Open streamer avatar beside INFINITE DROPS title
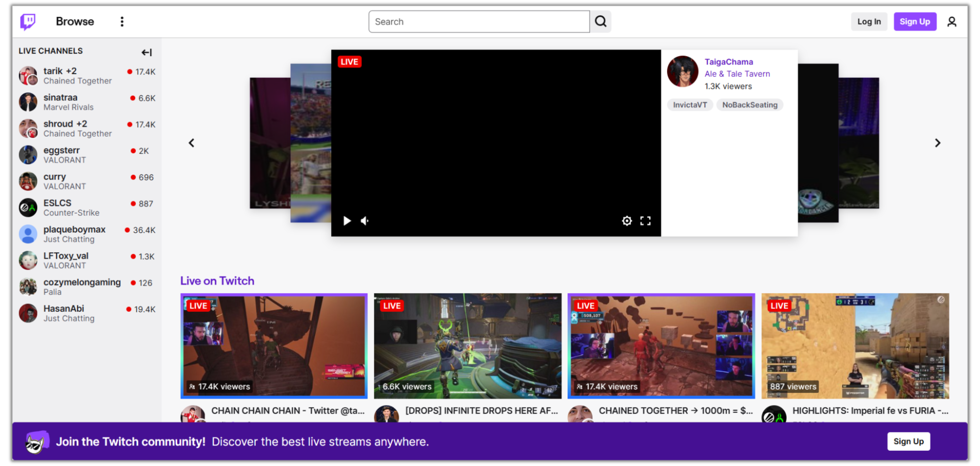The height and width of the screenshot is (466, 980). (386, 414)
